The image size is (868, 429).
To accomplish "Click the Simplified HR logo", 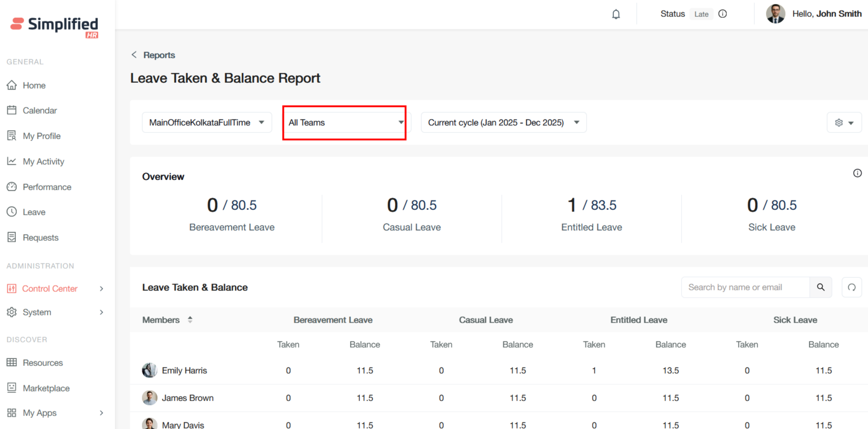I will tap(54, 26).
